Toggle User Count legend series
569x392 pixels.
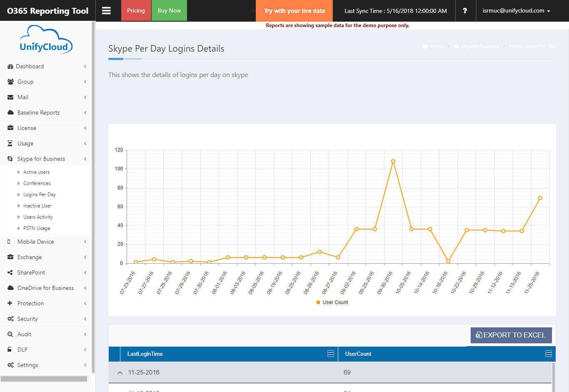[x=332, y=302]
